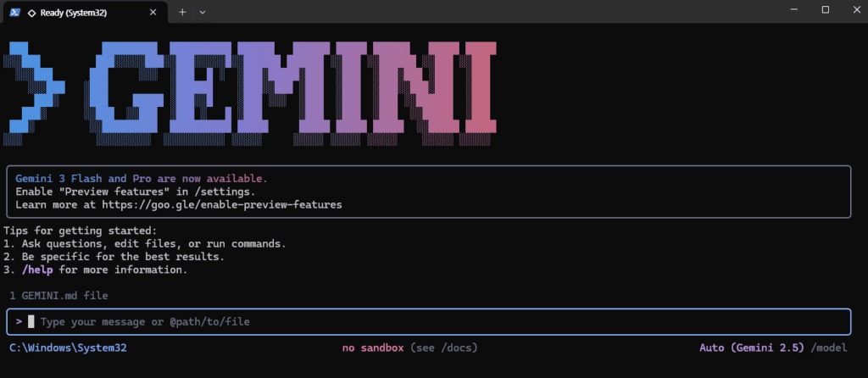Click "(see /docs)" in the footer
This screenshot has height=378, width=868.
[x=444, y=348]
